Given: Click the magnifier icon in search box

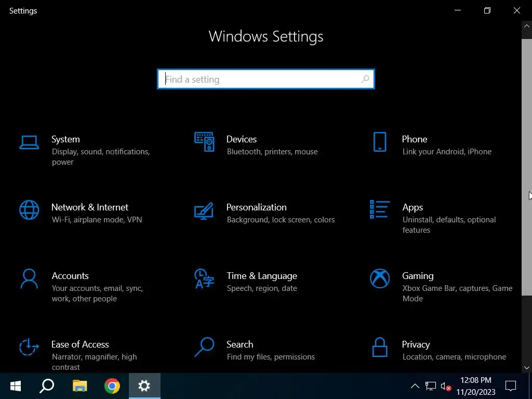Looking at the screenshot, I should 365,79.
